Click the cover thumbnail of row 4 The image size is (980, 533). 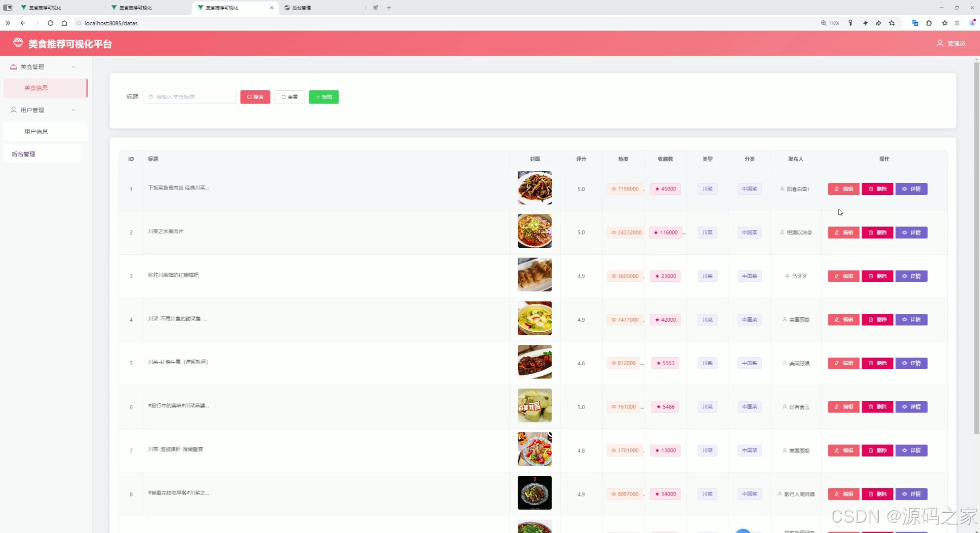tap(534, 318)
